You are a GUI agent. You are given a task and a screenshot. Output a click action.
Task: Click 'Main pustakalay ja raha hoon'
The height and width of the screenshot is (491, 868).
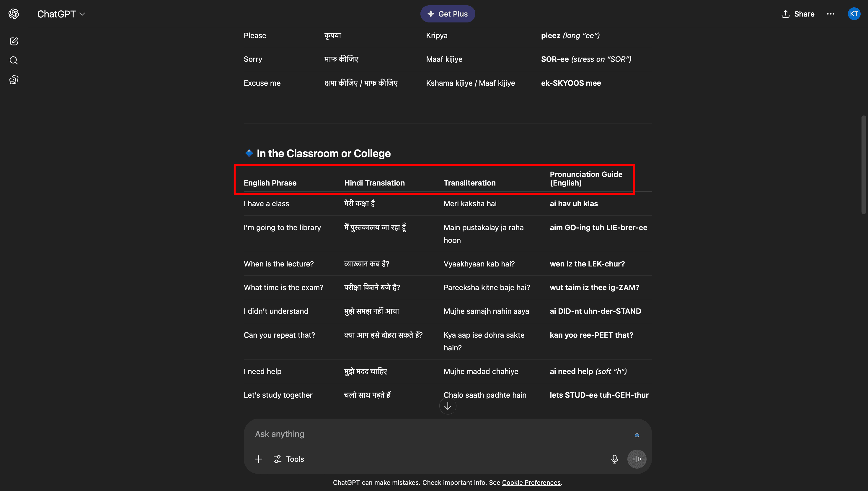tap(483, 234)
